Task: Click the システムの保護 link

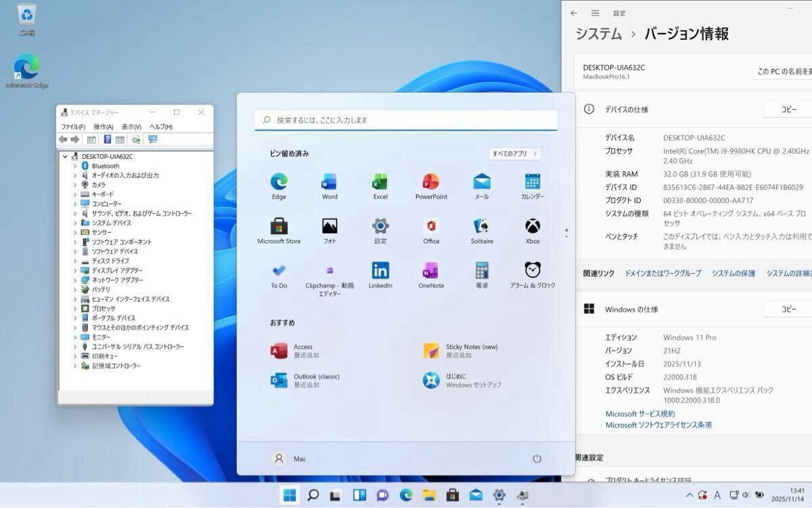Action: tap(733, 273)
